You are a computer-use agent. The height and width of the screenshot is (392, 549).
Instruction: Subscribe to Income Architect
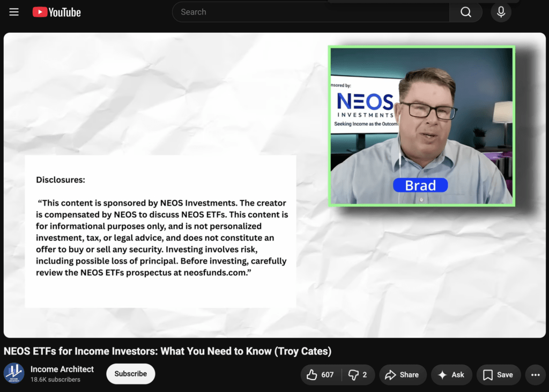pos(131,374)
